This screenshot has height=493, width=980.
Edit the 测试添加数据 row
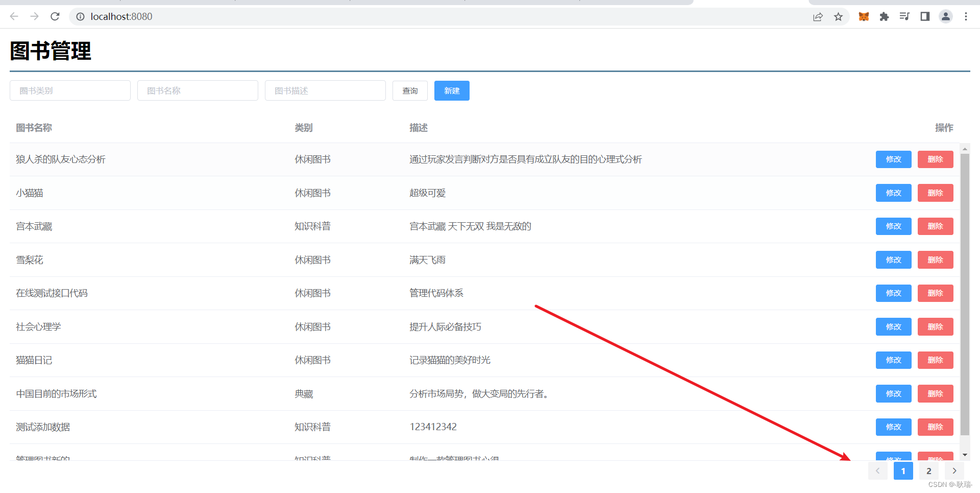[893, 427]
